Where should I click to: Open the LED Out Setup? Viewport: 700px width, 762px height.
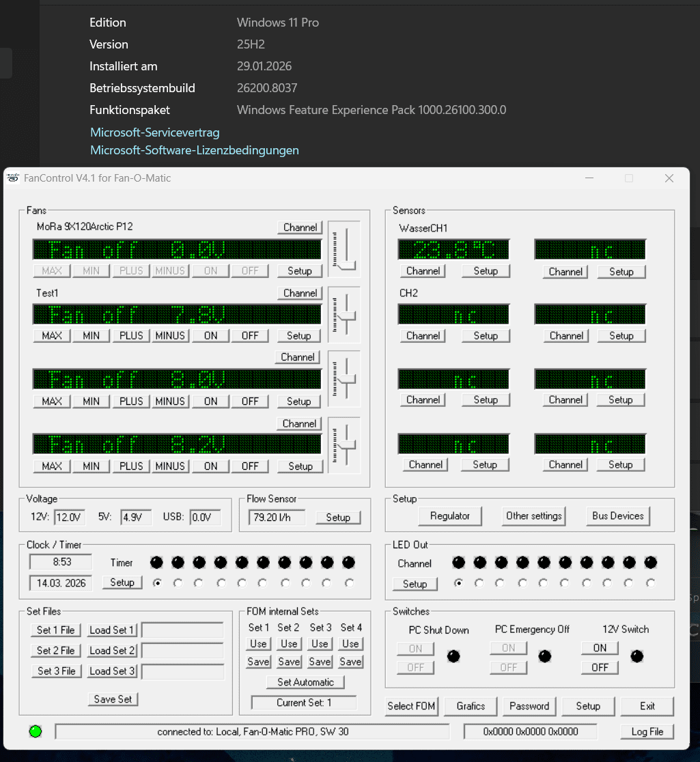pos(415,584)
